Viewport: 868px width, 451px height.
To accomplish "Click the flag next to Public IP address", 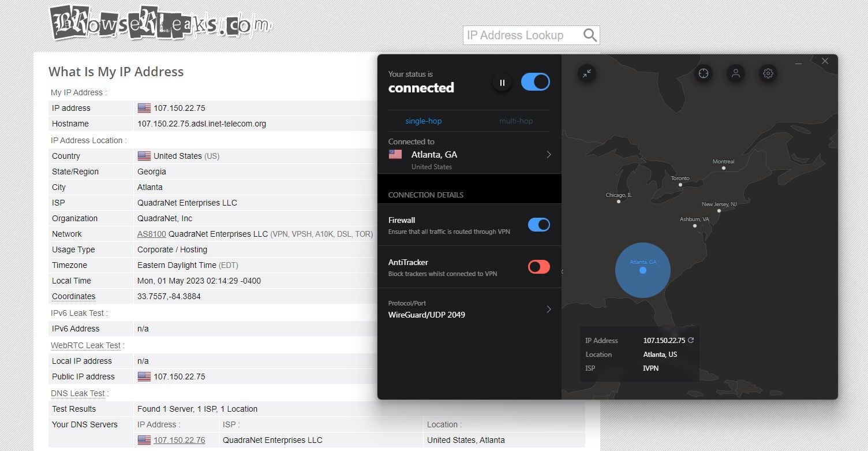I will [144, 377].
